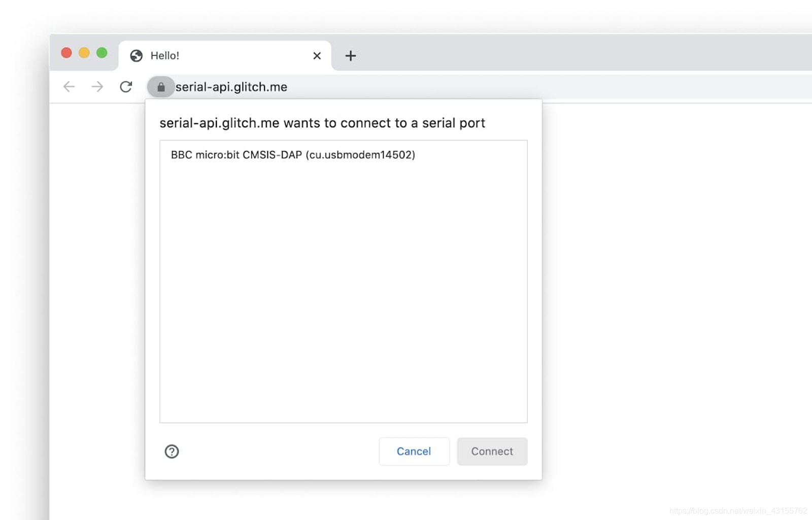
Task: Click the globe favicon on the Hello! tab
Action: (136, 55)
